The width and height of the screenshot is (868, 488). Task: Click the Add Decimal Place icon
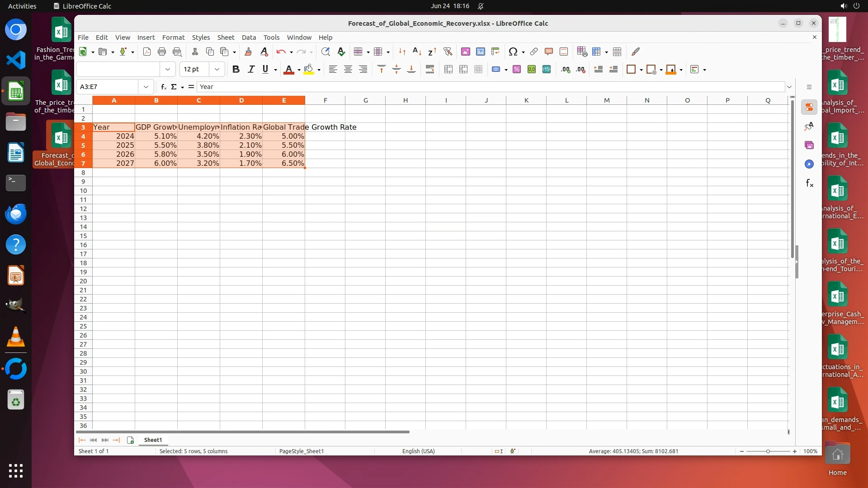click(x=565, y=69)
